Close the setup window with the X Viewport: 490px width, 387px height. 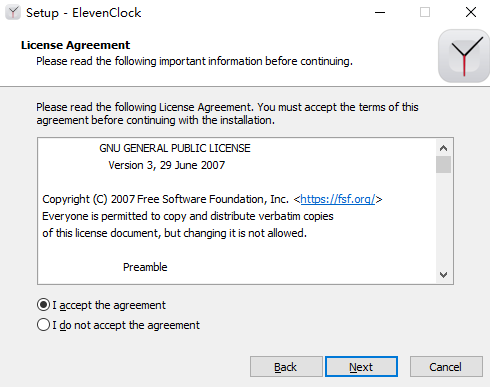(471, 13)
